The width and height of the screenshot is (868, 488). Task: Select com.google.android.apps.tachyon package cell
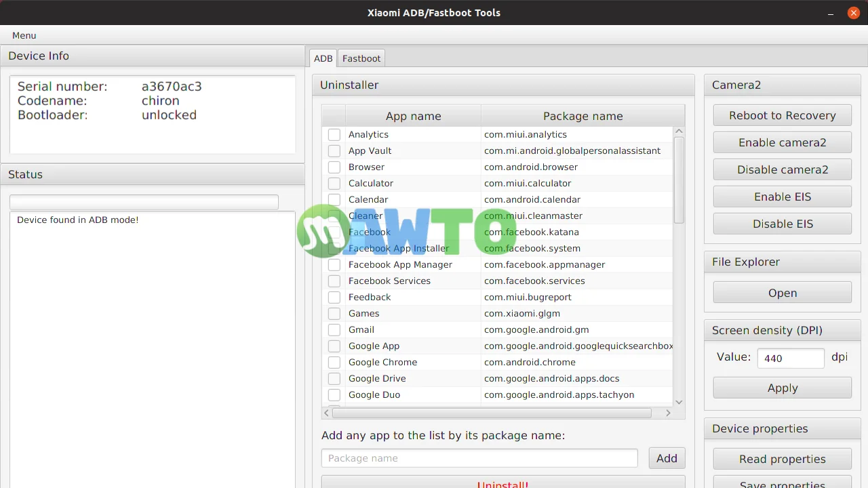577,394
